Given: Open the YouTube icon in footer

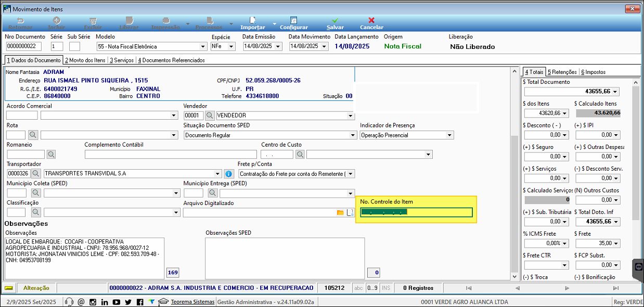Looking at the screenshot, I should [116, 302].
